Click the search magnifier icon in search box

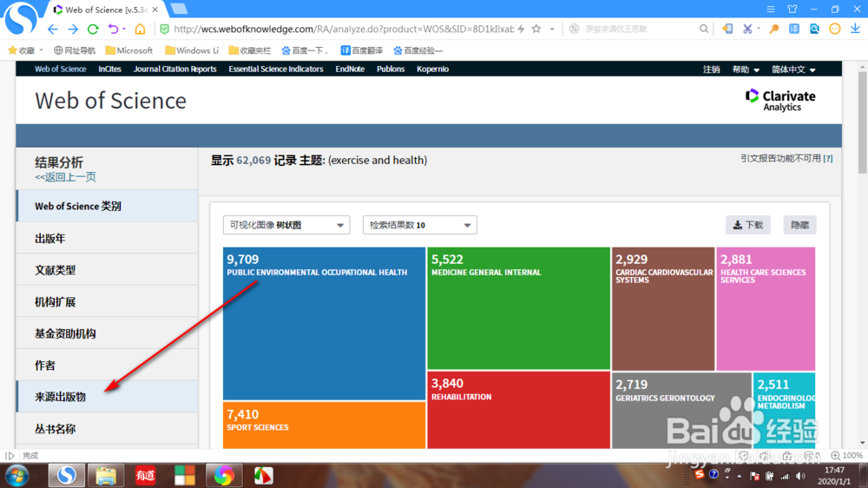pyautogui.click(x=704, y=29)
